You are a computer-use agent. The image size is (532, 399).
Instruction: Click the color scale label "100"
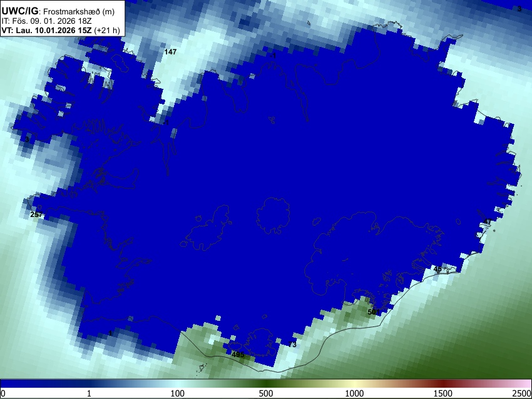[x=178, y=393]
